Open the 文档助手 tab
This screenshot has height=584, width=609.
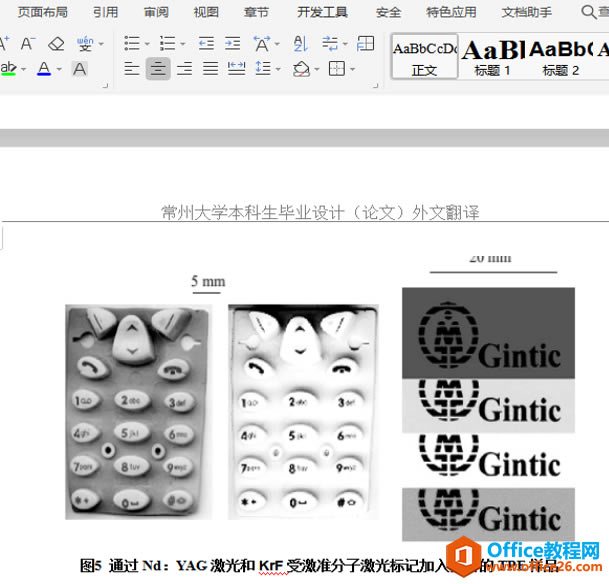click(x=527, y=12)
